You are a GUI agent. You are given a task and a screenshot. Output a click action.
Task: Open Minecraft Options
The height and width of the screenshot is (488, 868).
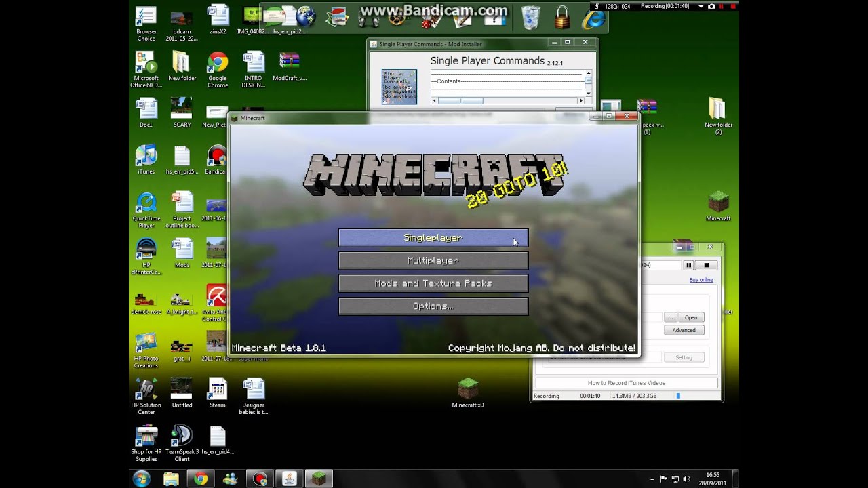433,306
